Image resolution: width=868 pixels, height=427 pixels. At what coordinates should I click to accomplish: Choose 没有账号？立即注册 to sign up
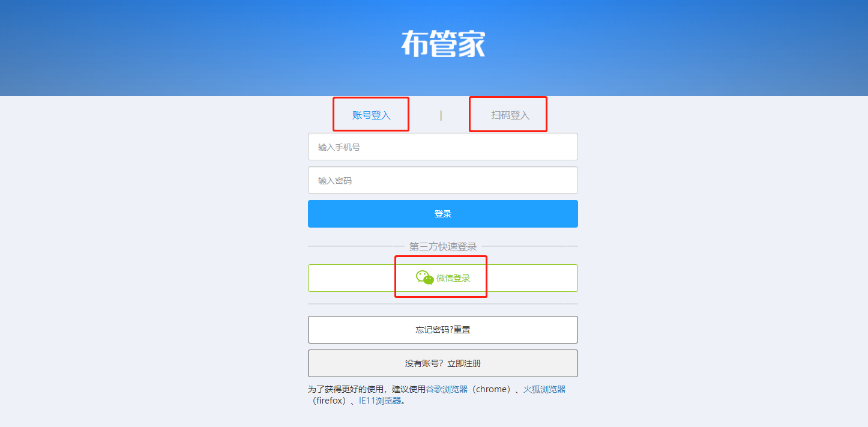[443, 363]
